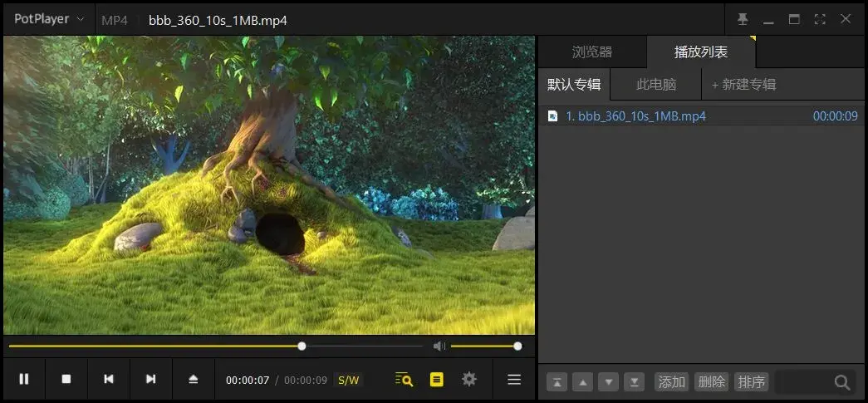Maximize the PotPlayer window
Screen dimensions: 868x403
pos(794,19)
